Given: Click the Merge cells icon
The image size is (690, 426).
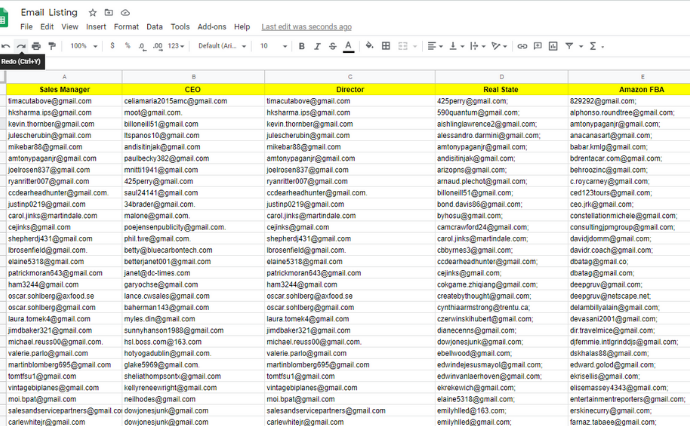Looking at the screenshot, I should pos(403,46).
